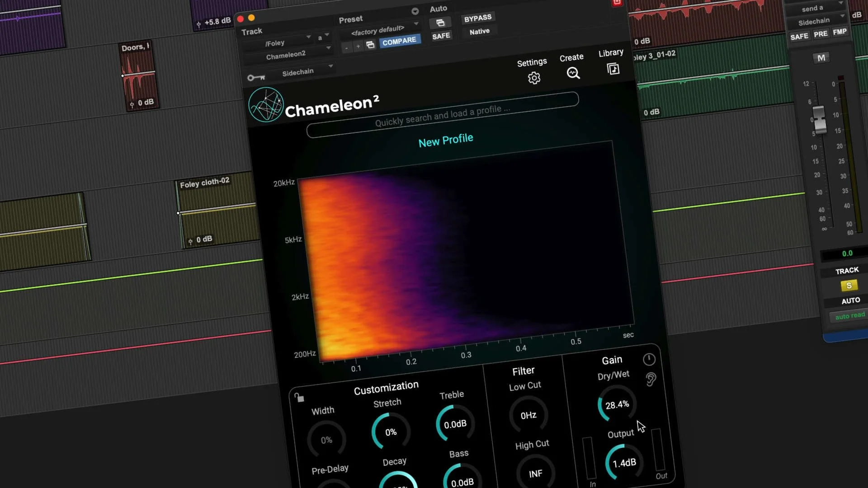Select the New Profile tab
Viewport: 868px width, 488px height.
click(x=445, y=139)
